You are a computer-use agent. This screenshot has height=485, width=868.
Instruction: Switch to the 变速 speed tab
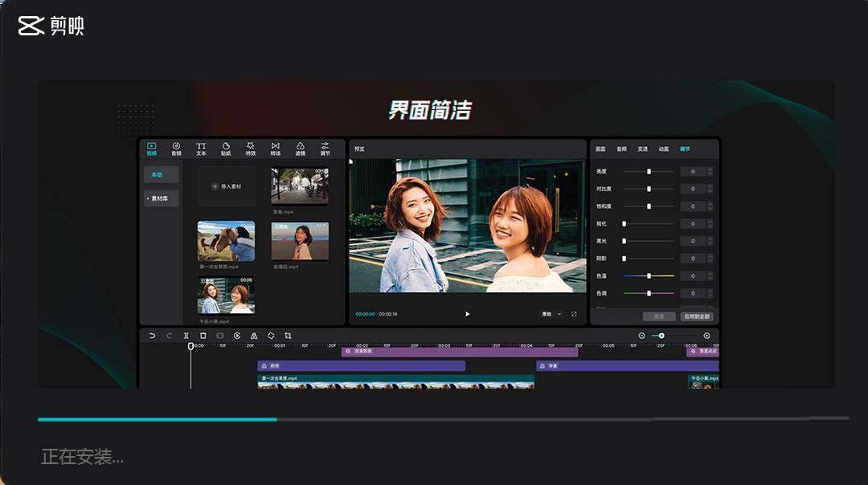(644, 149)
